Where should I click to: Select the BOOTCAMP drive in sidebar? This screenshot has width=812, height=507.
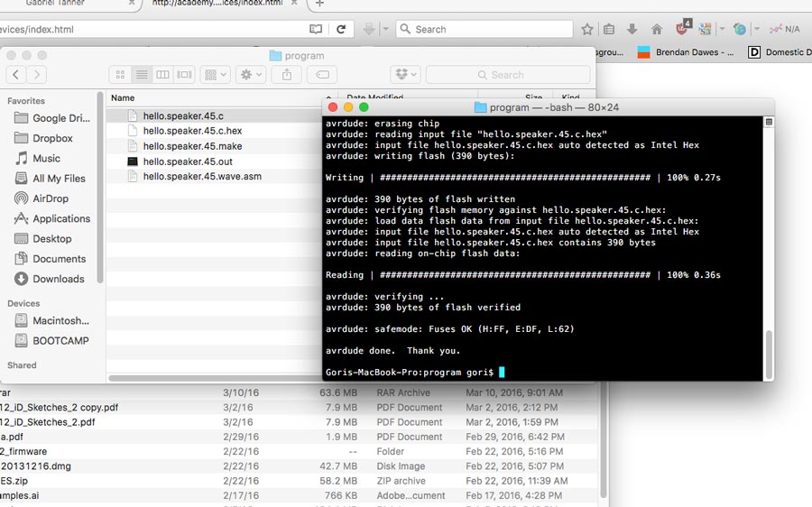[x=51, y=341]
